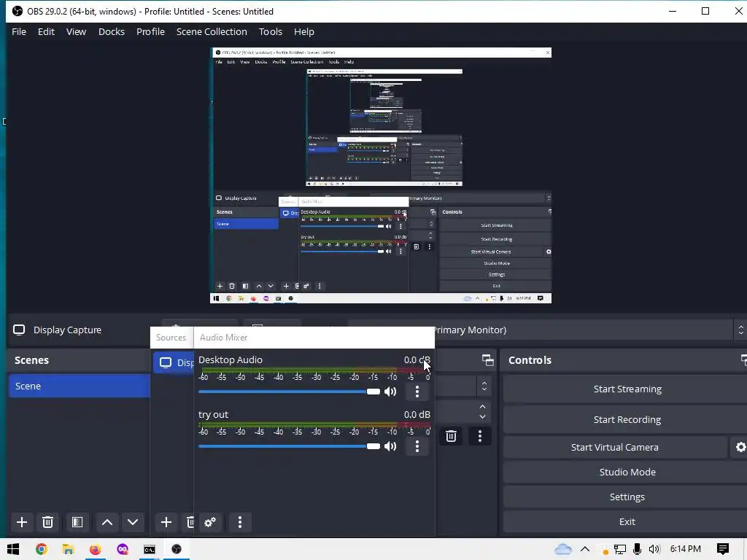Open Windows Start menu
The height and width of the screenshot is (560, 747).
pyautogui.click(x=13, y=549)
